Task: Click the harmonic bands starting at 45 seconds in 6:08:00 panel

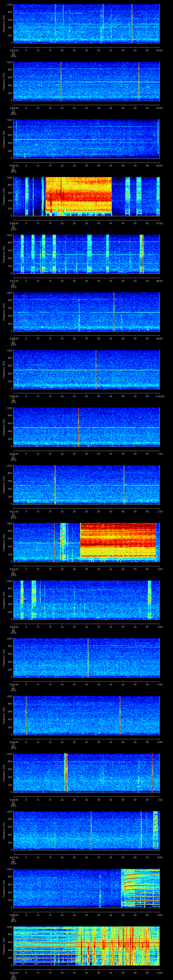Action: pos(140,888)
